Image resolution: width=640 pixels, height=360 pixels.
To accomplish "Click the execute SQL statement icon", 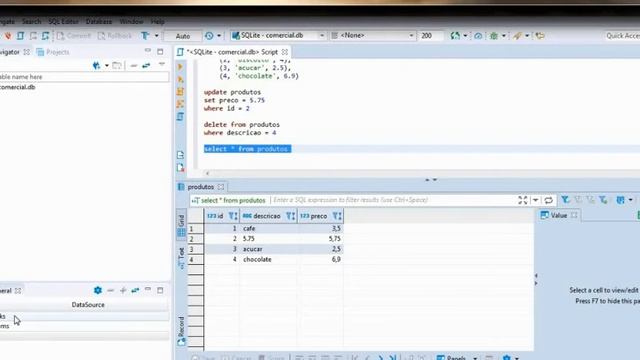I will point(180,67).
